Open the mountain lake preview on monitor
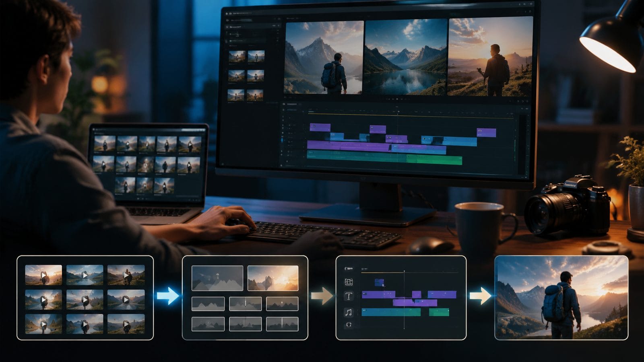The width and height of the screenshot is (644, 362). click(x=406, y=57)
